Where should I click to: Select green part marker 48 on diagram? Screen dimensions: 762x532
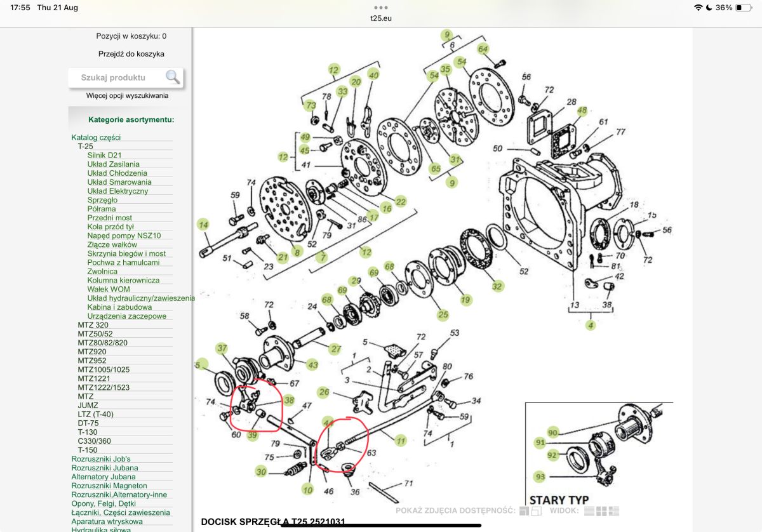pyautogui.click(x=582, y=110)
